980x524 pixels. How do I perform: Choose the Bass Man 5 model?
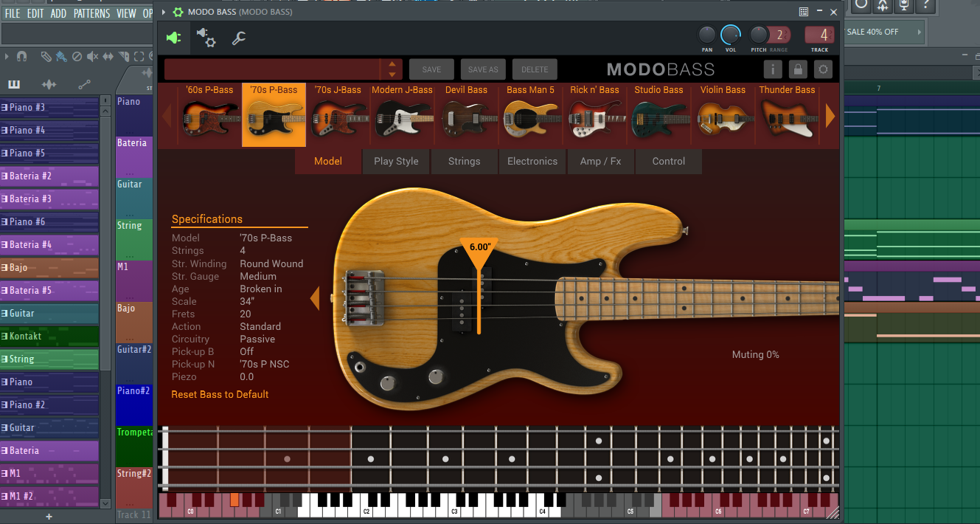pos(530,114)
